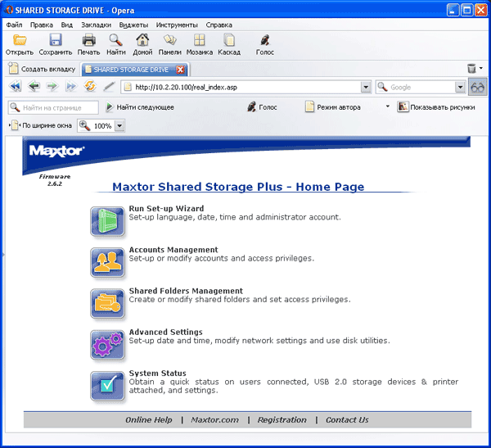Viewport: 491px width, 448px height.
Task: Toggle Показывать рисунки show images button
Action: coord(436,107)
